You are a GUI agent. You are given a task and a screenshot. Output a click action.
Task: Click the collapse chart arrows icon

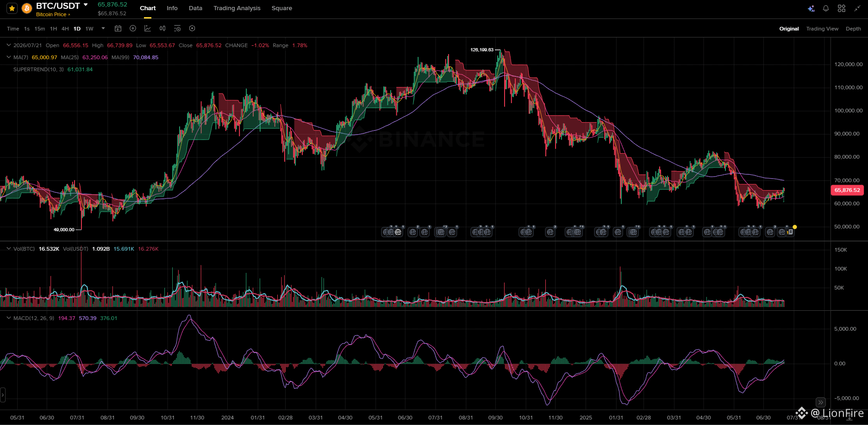[857, 8]
